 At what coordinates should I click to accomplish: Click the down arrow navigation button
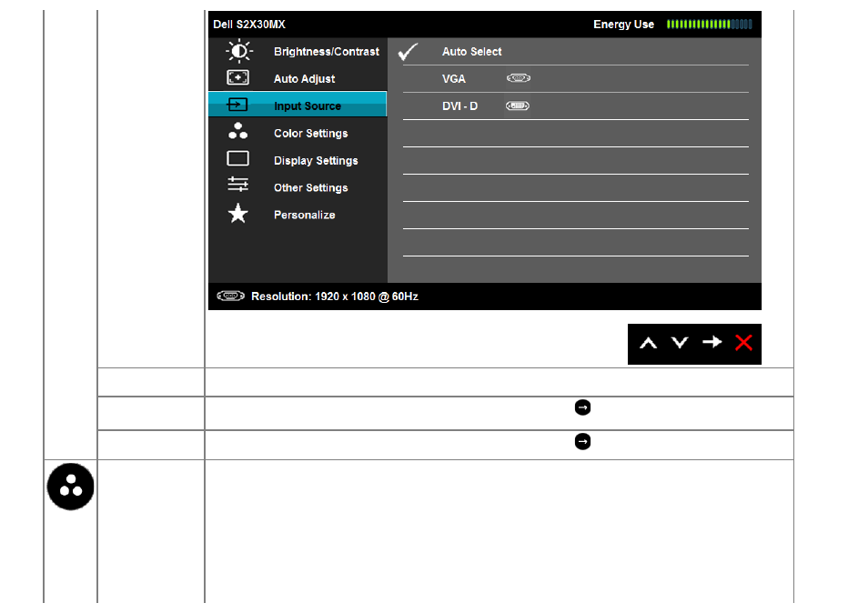click(x=680, y=343)
